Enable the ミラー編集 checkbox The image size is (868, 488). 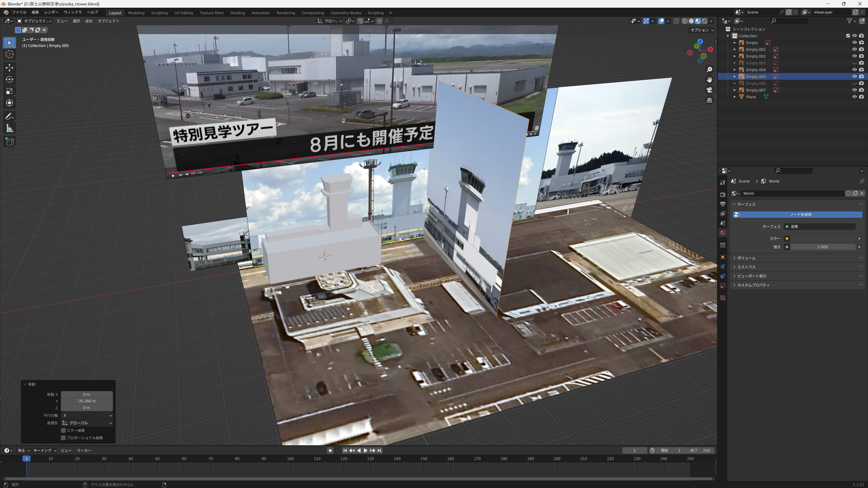[63, 430]
